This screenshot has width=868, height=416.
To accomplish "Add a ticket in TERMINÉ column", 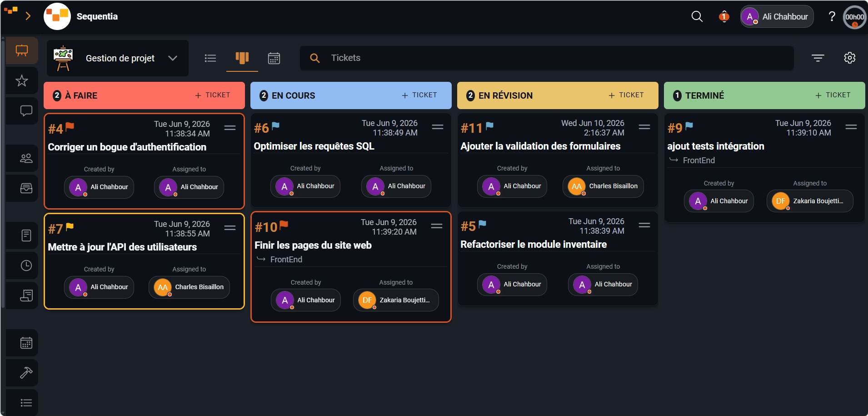I will (833, 95).
